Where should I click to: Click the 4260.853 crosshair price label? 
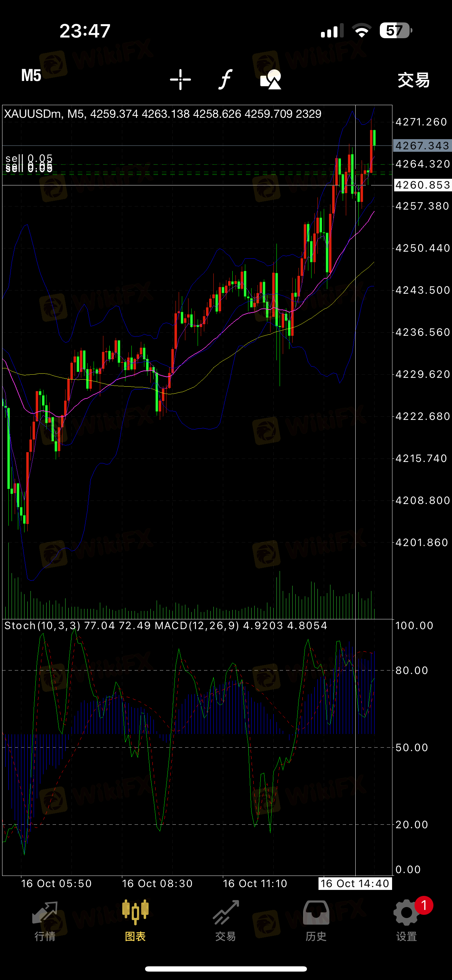click(422, 185)
